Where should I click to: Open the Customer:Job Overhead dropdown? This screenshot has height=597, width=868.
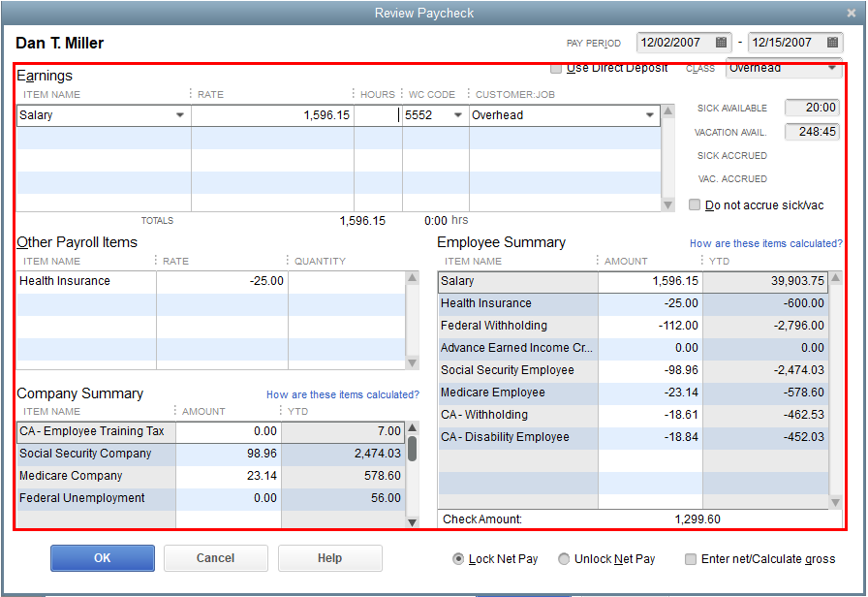(x=649, y=115)
